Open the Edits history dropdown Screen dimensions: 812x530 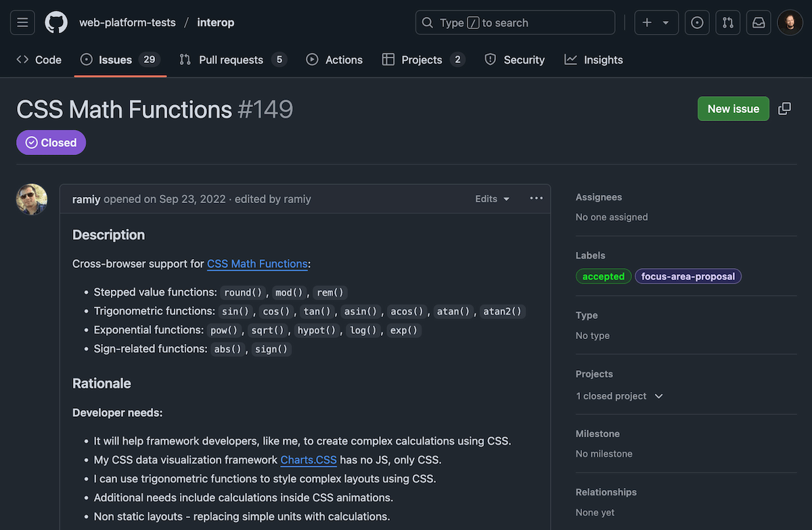(492, 199)
